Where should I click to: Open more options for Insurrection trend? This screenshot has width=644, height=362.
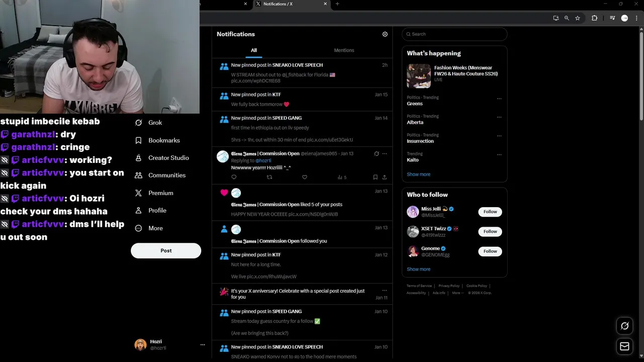(x=499, y=136)
